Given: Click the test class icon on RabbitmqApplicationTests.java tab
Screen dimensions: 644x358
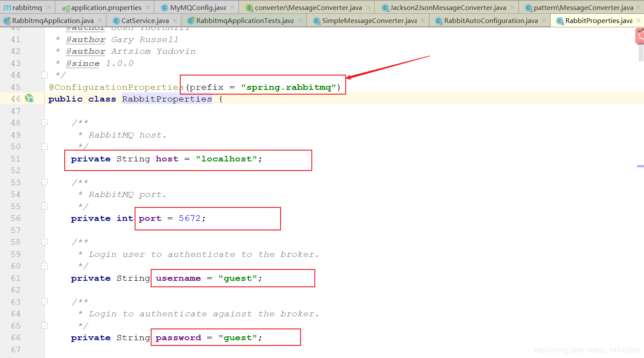Looking at the screenshot, I should [x=191, y=20].
